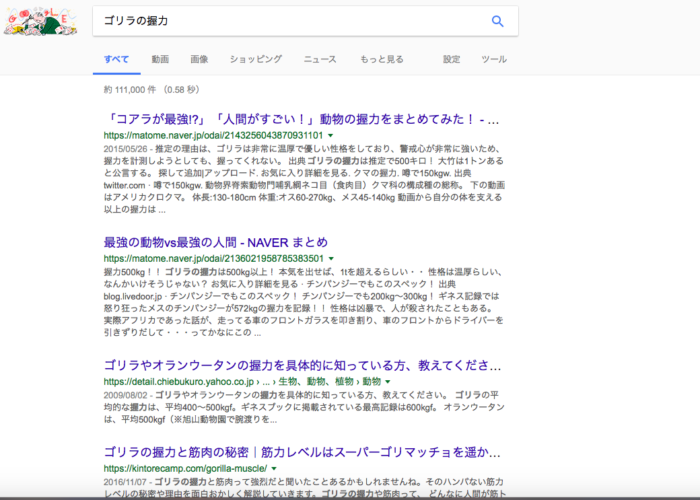Click the blue magnifier search icon
The width and height of the screenshot is (700, 500).
(x=497, y=21)
